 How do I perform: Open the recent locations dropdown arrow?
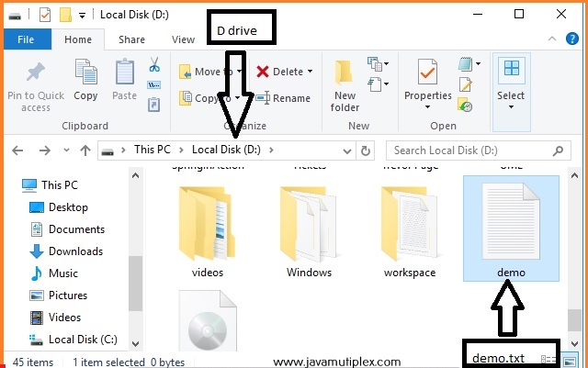(x=66, y=151)
